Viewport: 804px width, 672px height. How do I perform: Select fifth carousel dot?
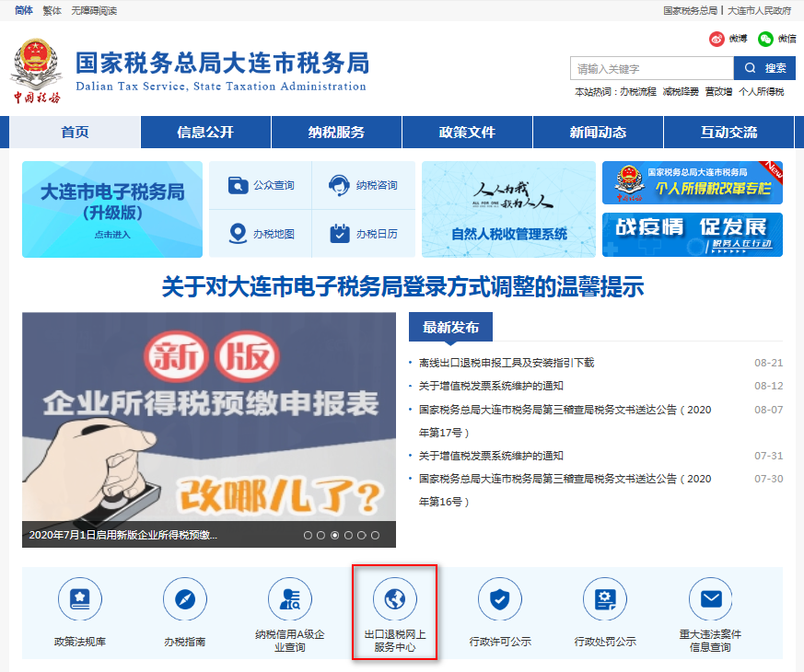pos(362,535)
